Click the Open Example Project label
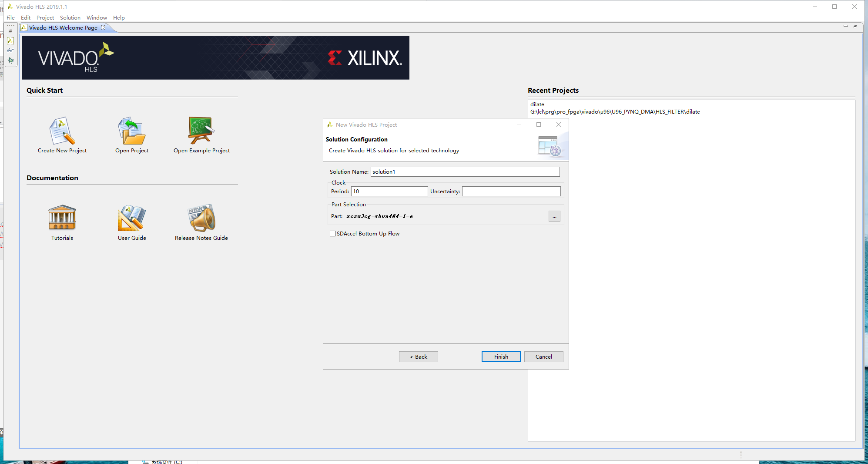The image size is (868, 464). click(x=201, y=151)
